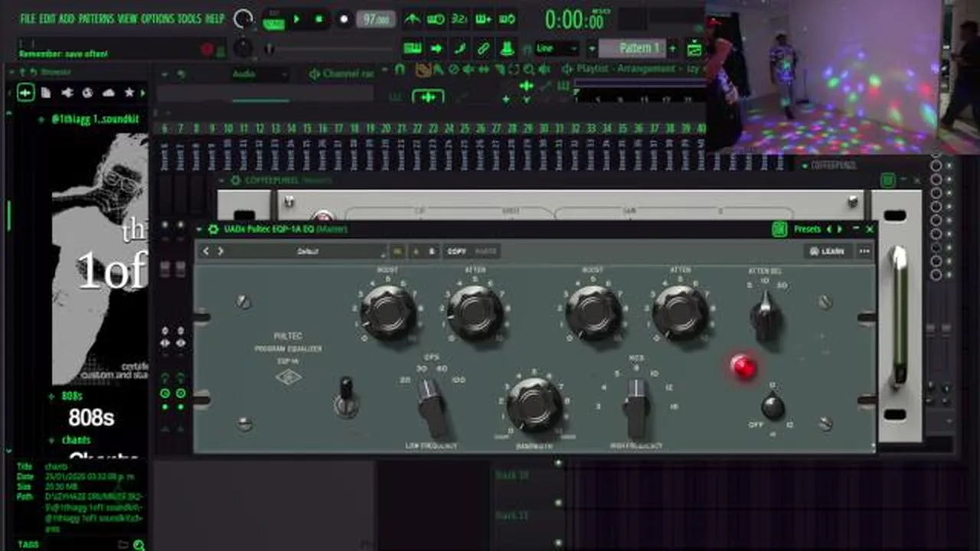The height and width of the screenshot is (551, 980).
Task: Select the browser cloud icon
Action: coord(108,93)
